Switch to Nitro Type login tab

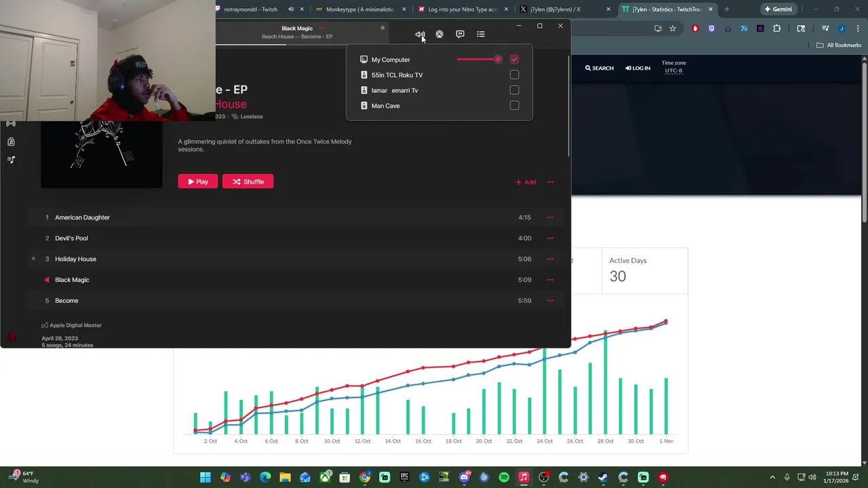[x=463, y=9]
